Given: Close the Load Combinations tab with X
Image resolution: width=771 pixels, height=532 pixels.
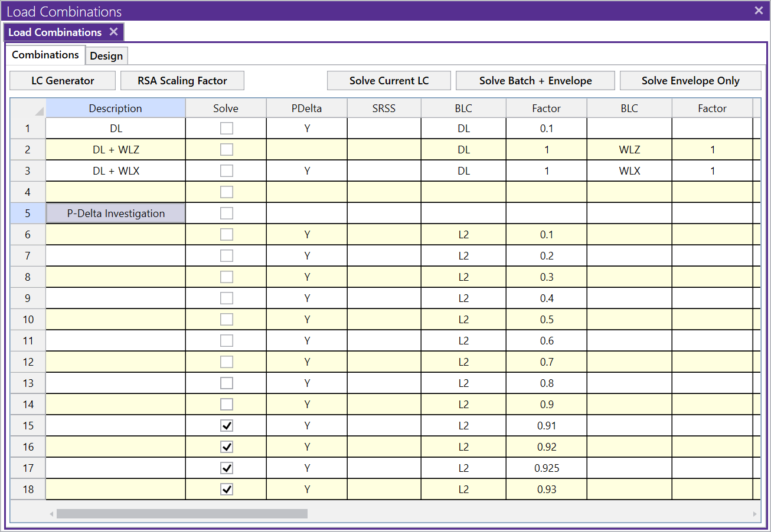Looking at the screenshot, I should (114, 32).
